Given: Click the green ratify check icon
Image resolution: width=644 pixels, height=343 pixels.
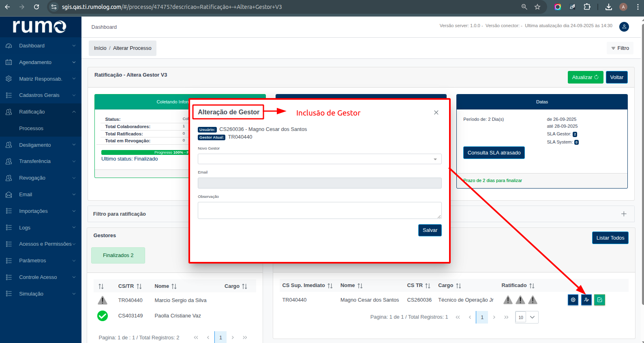Looking at the screenshot, I should pos(599,300).
